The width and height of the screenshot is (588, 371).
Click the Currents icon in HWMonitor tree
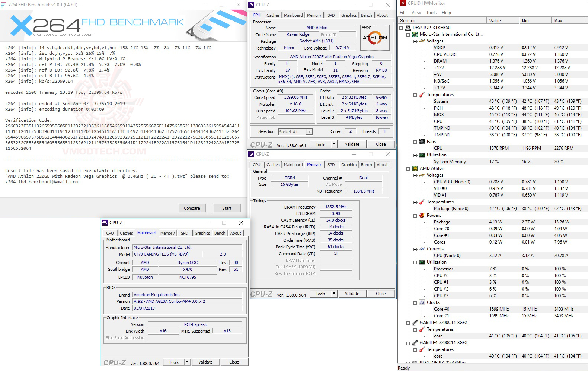point(422,249)
